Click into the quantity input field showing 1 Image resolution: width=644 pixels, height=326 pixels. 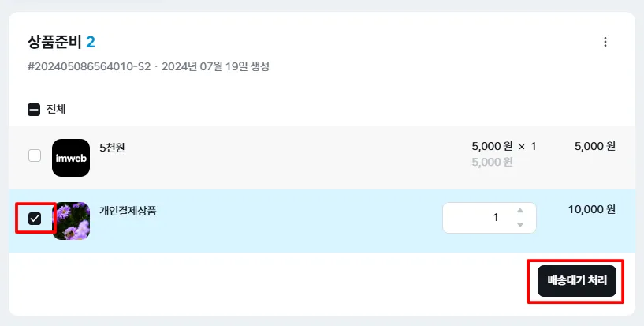(x=490, y=218)
